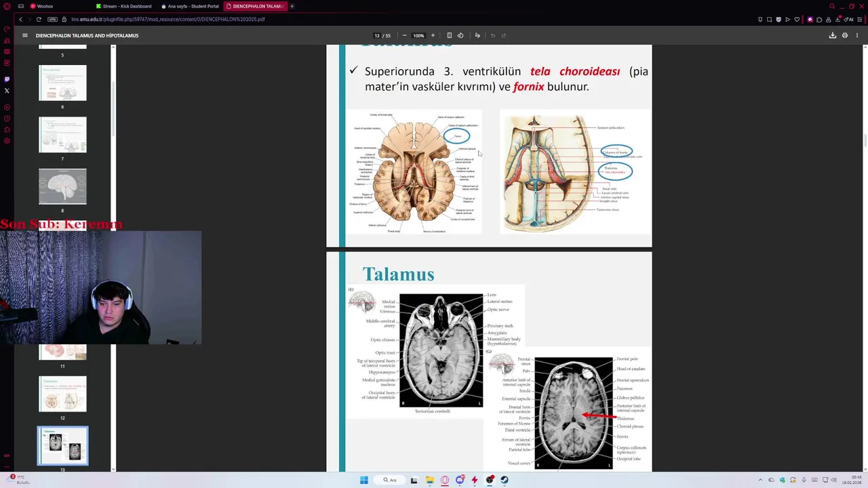Open the Windows Start menu
The height and width of the screenshot is (488, 868).
pyautogui.click(x=363, y=480)
